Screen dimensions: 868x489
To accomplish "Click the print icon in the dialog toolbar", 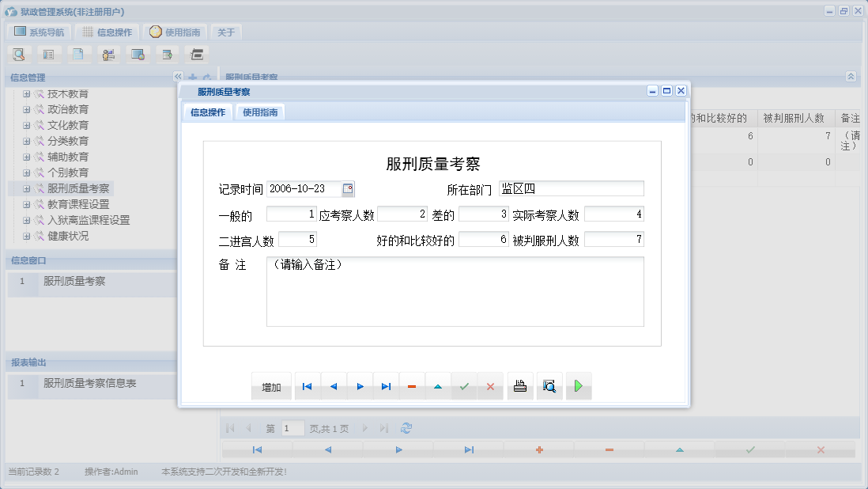I will [x=520, y=385].
